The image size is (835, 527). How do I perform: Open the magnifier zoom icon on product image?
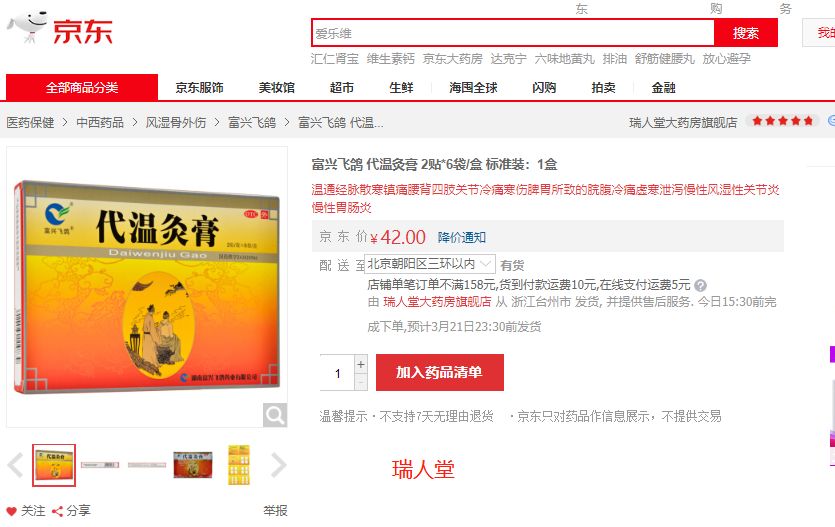coord(275,415)
